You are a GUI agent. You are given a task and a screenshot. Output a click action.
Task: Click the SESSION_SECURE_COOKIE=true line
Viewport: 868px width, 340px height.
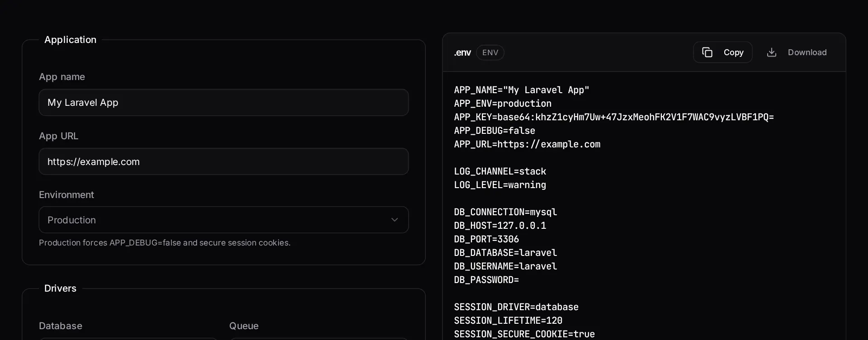(524, 334)
